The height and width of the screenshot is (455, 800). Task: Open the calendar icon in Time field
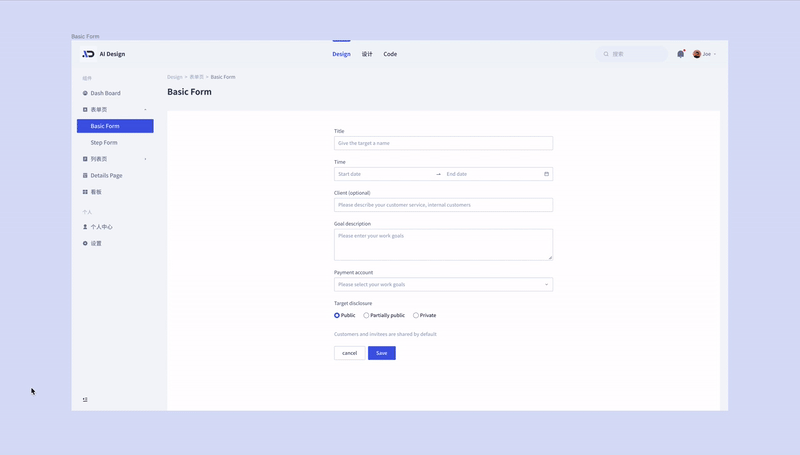[x=546, y=174]
